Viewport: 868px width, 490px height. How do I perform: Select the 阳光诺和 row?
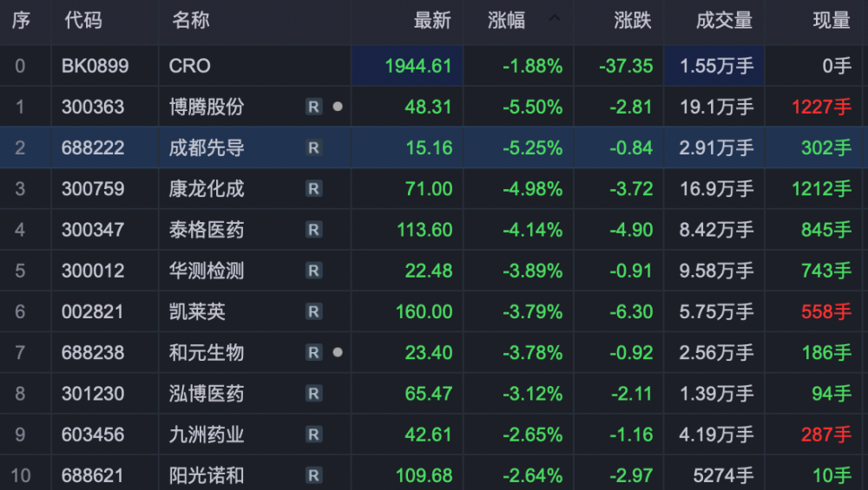point(207,475)
